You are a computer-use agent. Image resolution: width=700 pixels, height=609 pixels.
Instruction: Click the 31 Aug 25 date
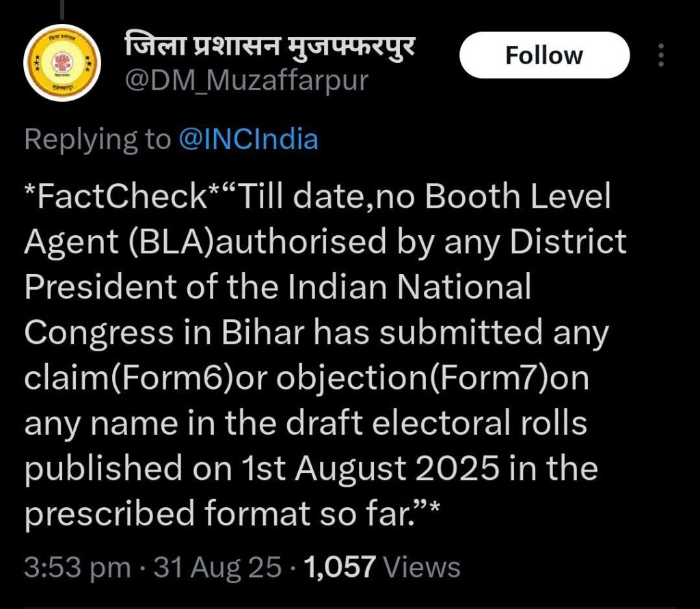pos(217,567)
